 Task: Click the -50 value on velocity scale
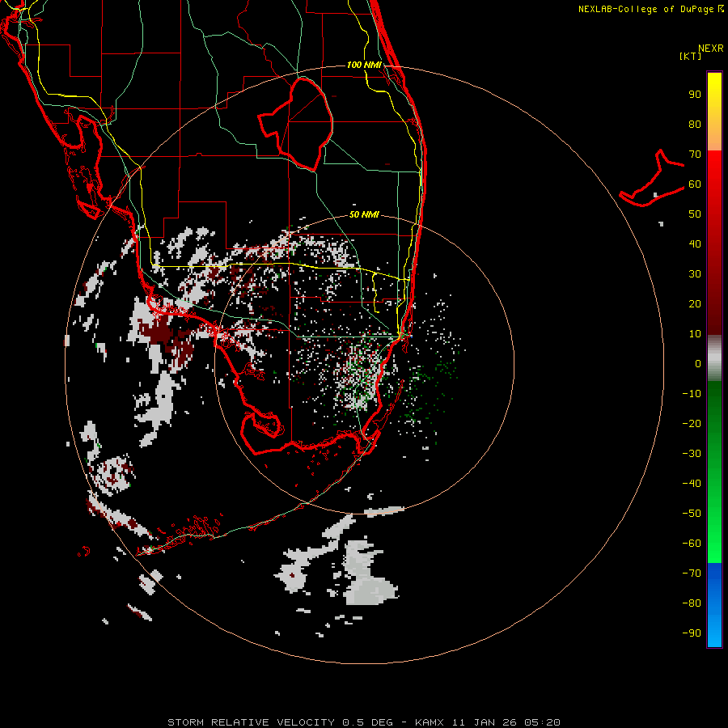pos(692,514)
